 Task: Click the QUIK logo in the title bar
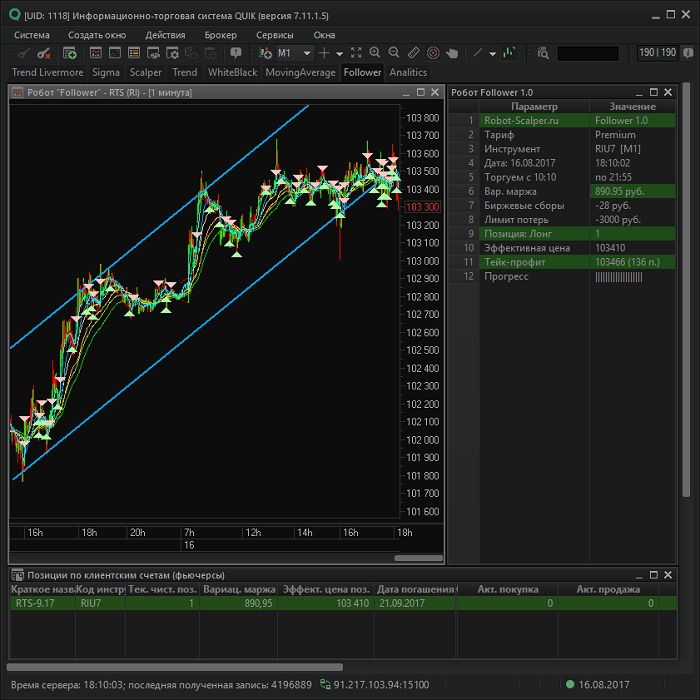[x=15, y=15]
